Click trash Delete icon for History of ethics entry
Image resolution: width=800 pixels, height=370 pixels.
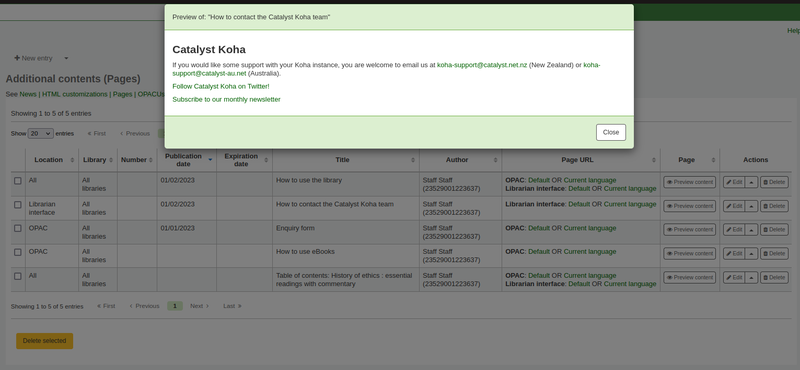[765, 278]
